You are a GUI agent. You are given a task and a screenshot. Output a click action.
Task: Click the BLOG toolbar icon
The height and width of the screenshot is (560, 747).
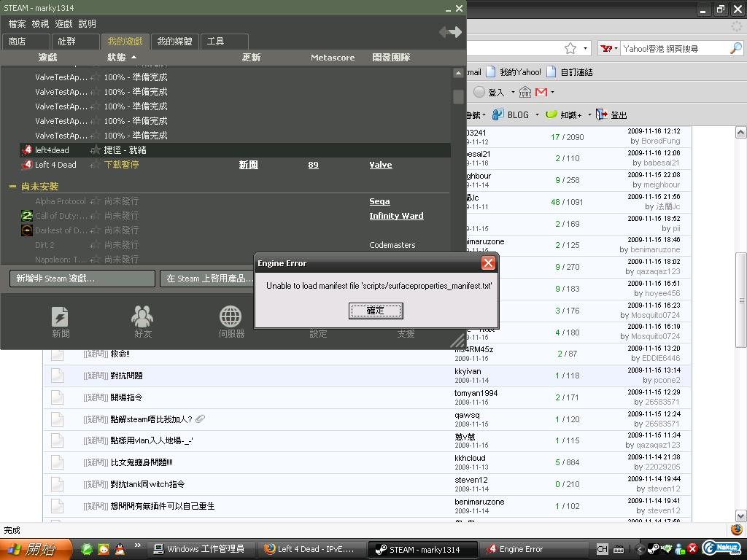498,114
